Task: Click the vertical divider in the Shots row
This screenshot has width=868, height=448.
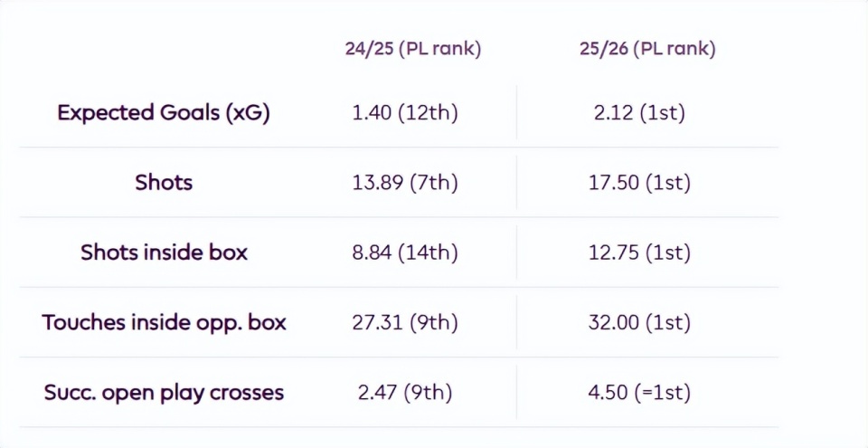Action: [x=516, y=182]
